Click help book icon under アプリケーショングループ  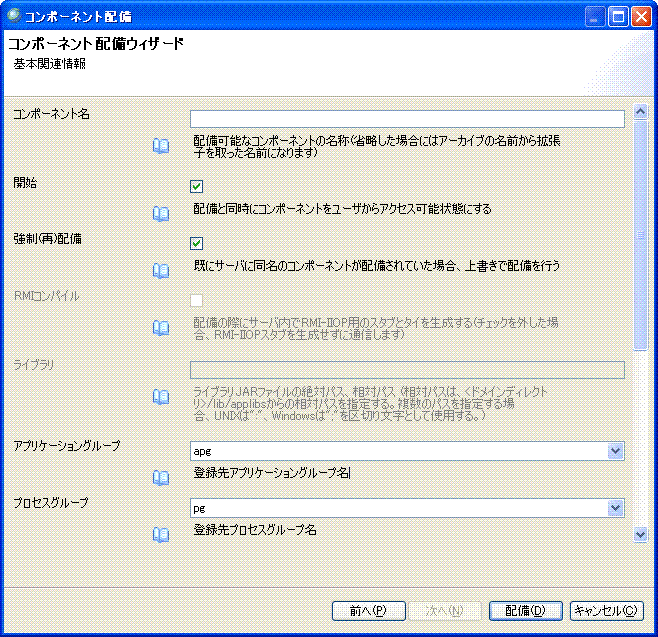pyautogui.click(x=161, y=477)
